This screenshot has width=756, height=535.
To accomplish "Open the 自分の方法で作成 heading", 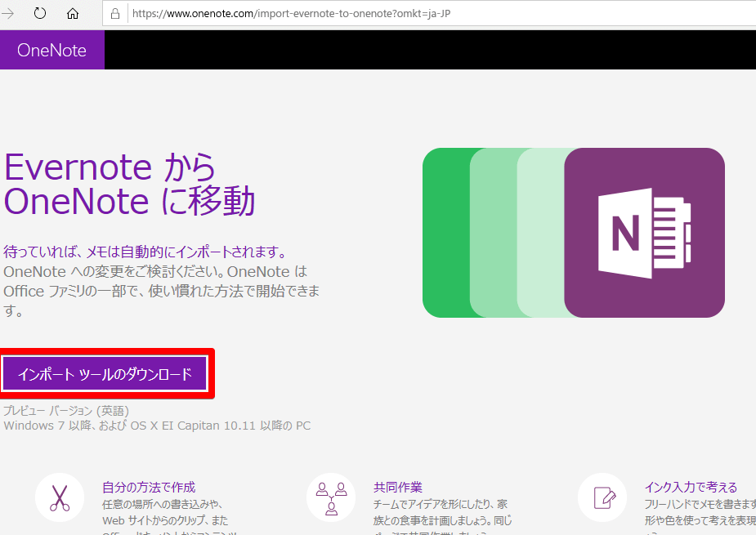I will tap(149, 488).
